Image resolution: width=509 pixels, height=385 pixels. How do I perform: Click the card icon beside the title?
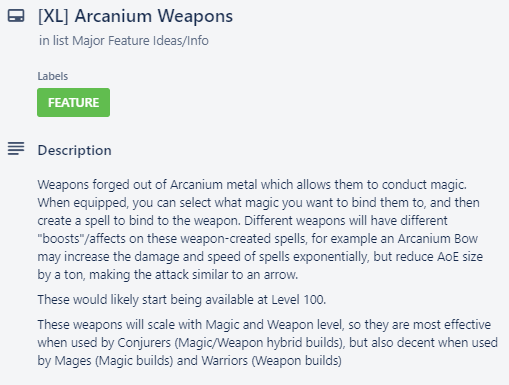16,16
